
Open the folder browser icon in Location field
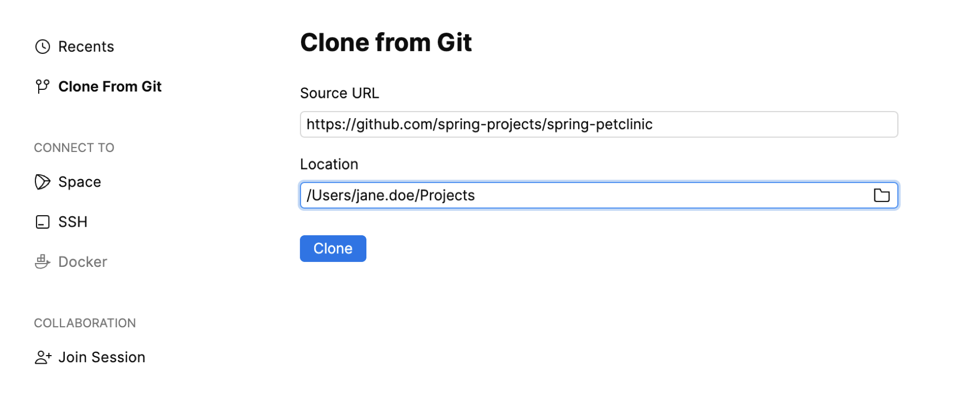882,195
